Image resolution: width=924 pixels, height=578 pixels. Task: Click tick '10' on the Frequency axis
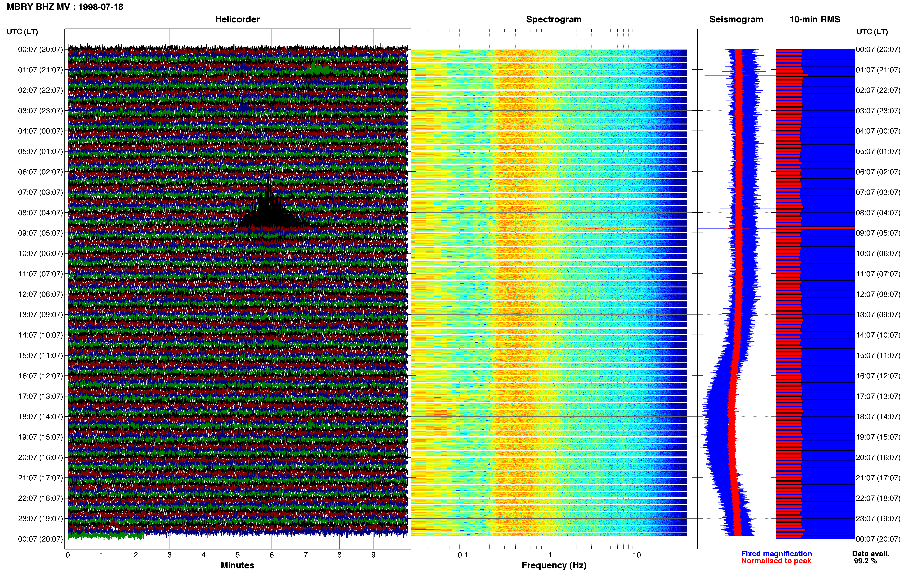(x=637, y=555)
